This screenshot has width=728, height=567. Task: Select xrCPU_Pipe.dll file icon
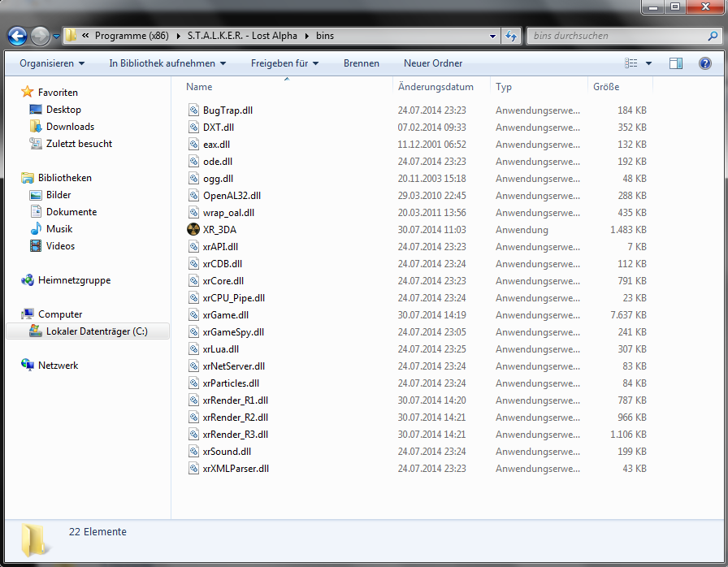click(193, 298)
